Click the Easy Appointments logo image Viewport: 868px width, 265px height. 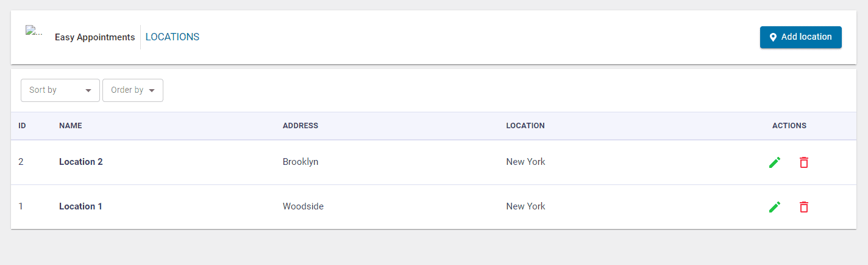[34, 31]
